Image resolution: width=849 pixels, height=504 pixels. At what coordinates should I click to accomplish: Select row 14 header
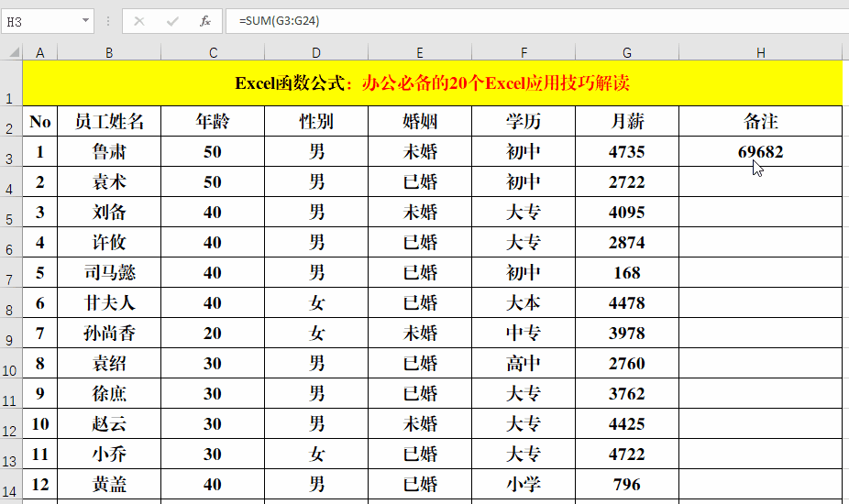pyautogui.click(x=11, y=484)
